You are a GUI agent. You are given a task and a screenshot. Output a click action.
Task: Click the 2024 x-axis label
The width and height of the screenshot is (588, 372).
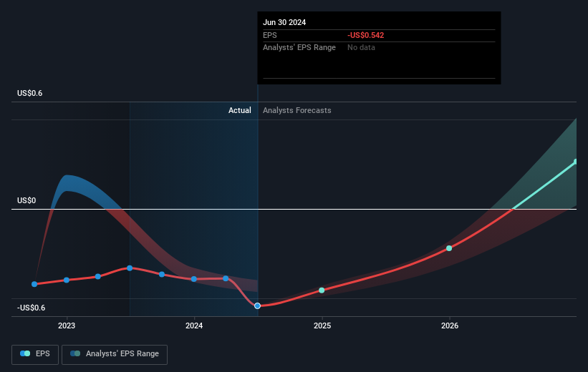click(194, 325)
